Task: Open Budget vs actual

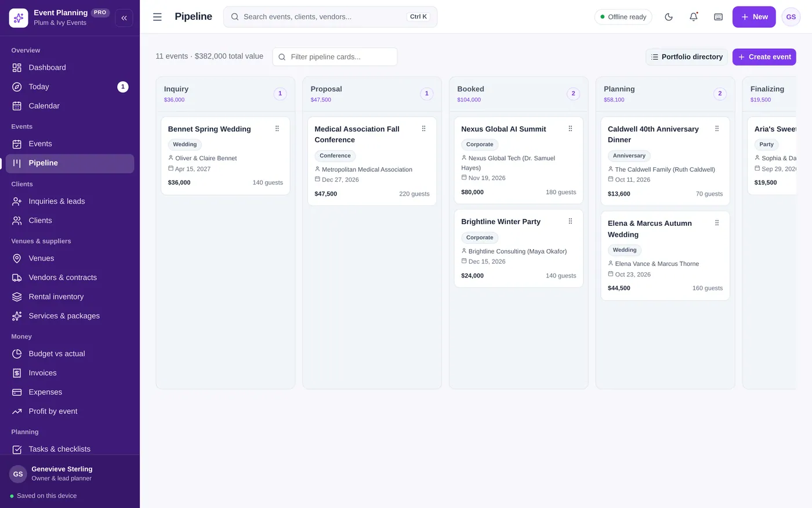Action: pos(70,354)
